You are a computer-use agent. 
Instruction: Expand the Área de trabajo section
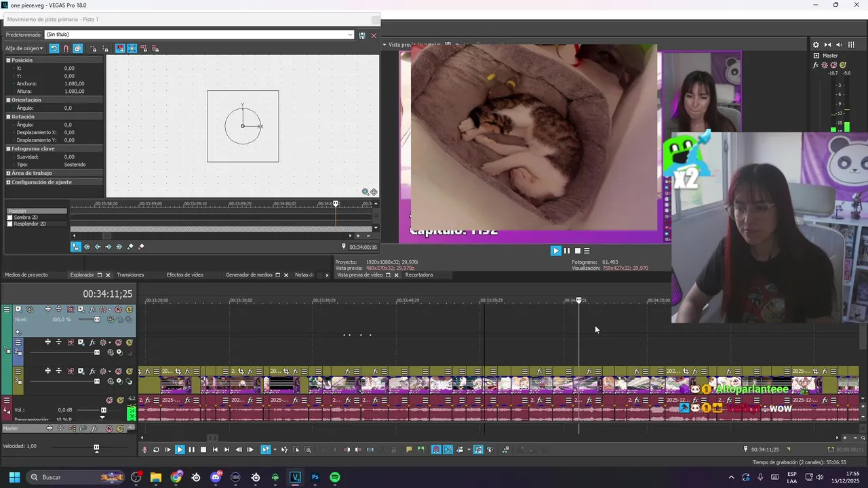pyautogui.click(x=8, y=173)
